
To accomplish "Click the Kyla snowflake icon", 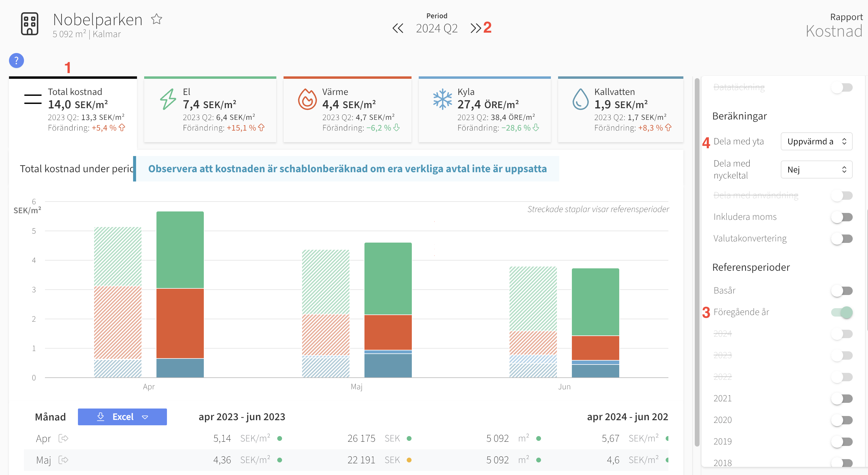I will pyautogui.click(x=442, y=99).
